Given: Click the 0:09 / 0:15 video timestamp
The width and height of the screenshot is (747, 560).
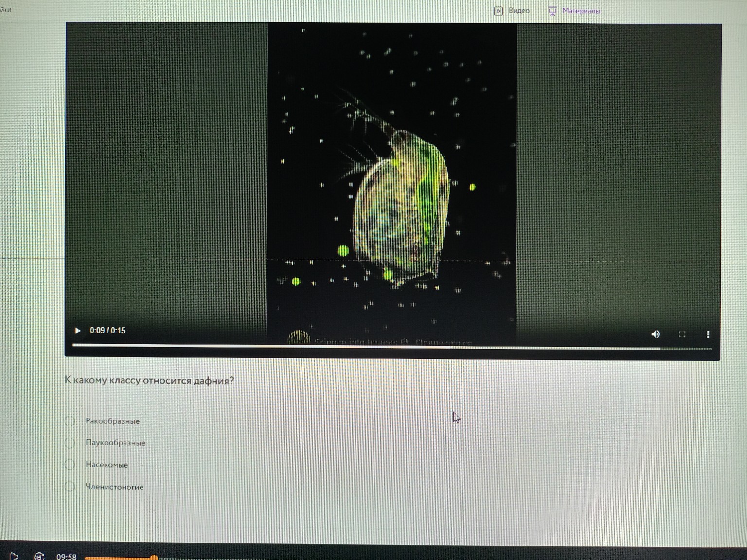Looking at the screenshot, I should point(107,331).
